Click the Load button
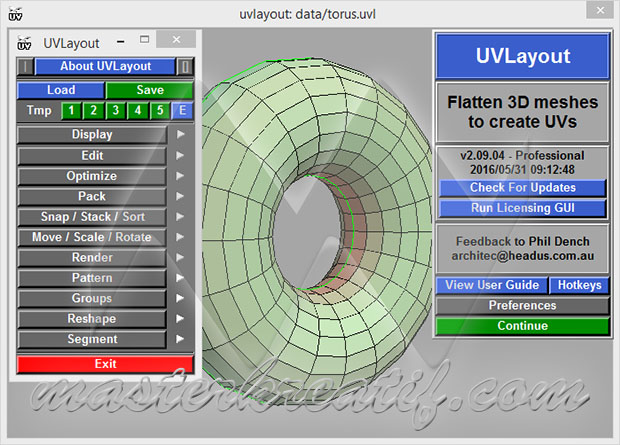This screenshot has height=445, width=620. (x=61, y=90)
